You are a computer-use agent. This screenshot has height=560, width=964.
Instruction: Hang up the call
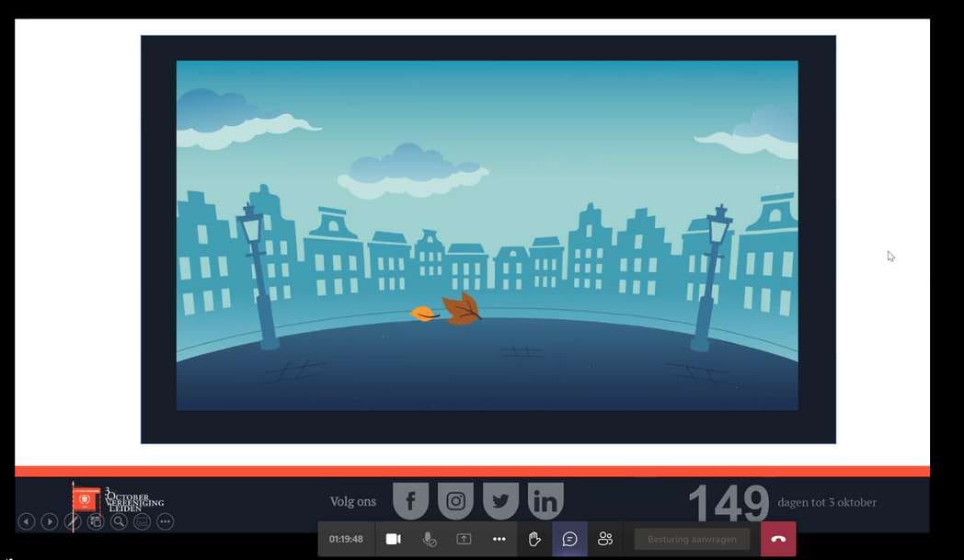pyautogui.click(x=778, y=539)
